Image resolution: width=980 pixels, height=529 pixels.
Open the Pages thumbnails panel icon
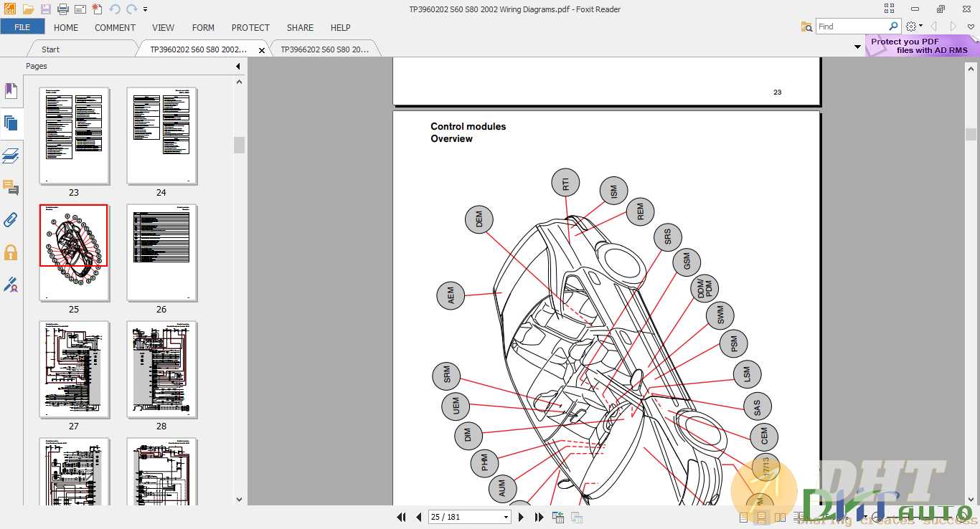11,123
